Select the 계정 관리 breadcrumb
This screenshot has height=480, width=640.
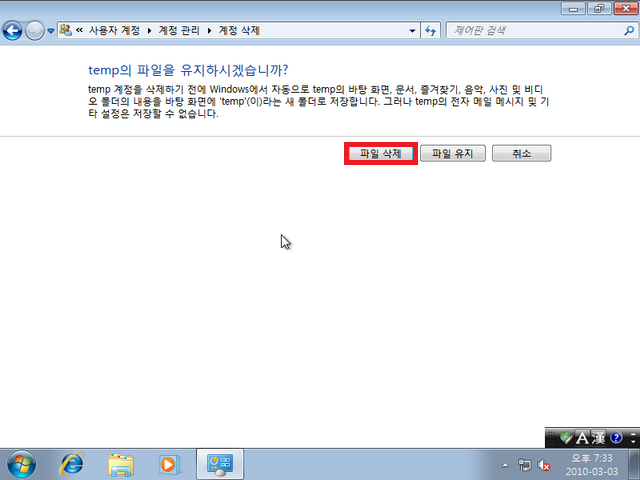(179, 31)
